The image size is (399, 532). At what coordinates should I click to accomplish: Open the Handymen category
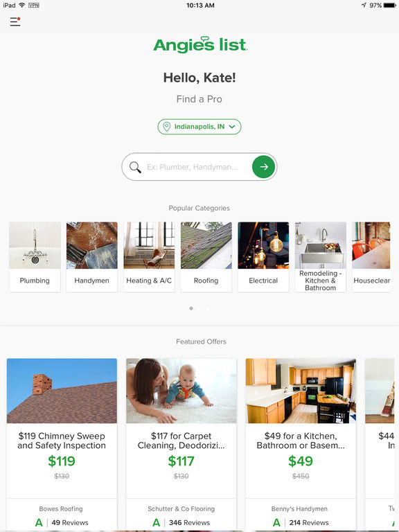pyautogui.click(x=92, y=257)
